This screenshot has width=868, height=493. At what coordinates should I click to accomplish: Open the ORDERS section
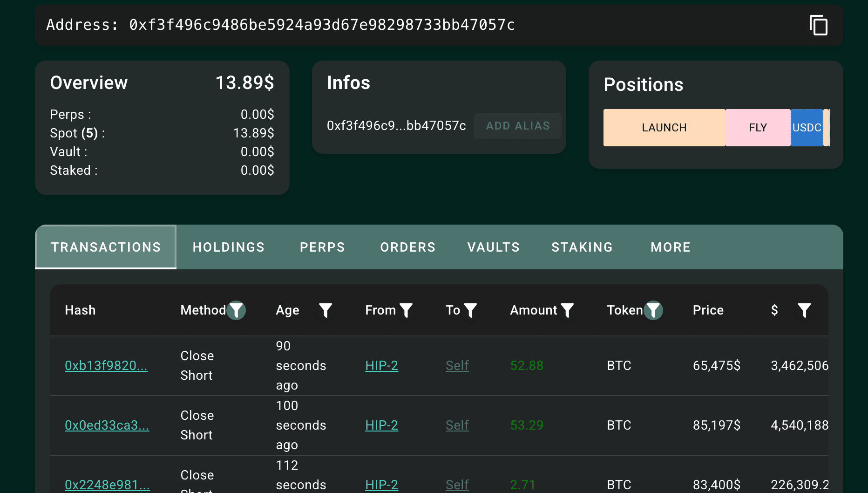[x=407, y=247]
